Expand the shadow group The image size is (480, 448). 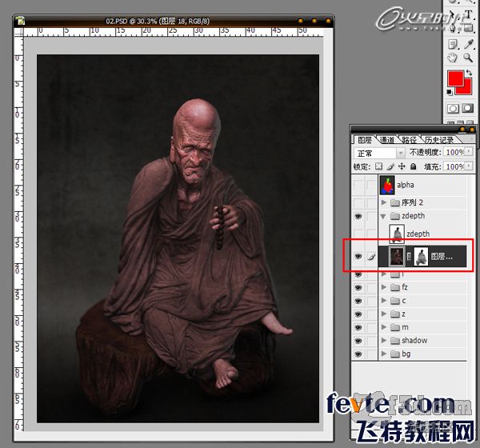(x=384, y=340)
